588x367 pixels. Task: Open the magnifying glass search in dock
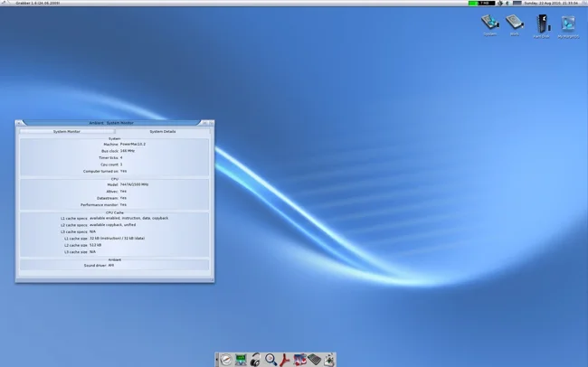[270, 359]
